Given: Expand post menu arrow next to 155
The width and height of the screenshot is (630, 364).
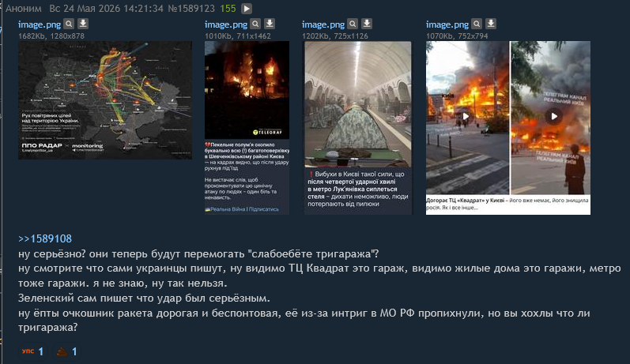Looking at the screenshot, I should coord(247,9).
